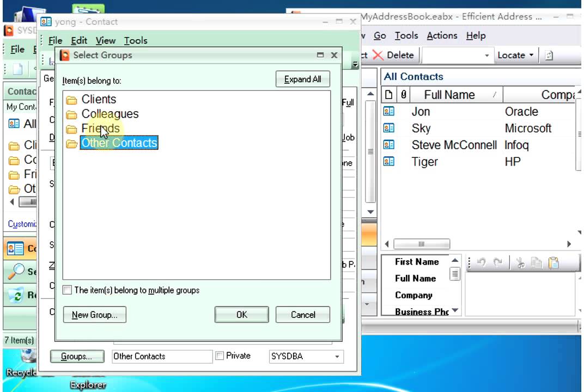584x392 pixels.
Task: Click the yong Contact window title icon
Action: 46,22
